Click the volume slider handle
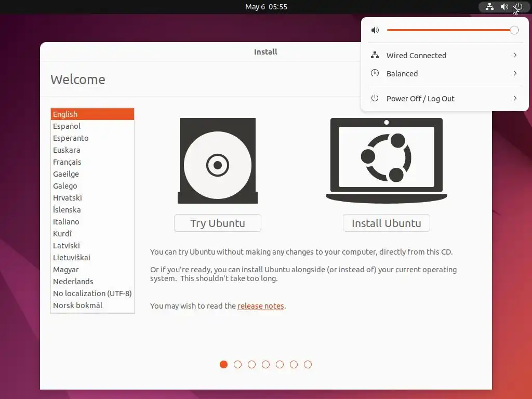This screenshot has height=399, width=532. (x=514, y=30)
